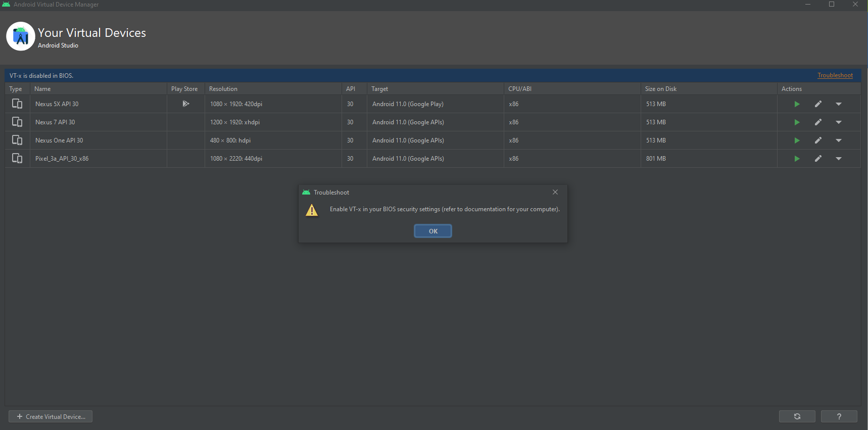Click Create Virtual Device button
Viewport: 868px width, 430px height.
point(51,416)
